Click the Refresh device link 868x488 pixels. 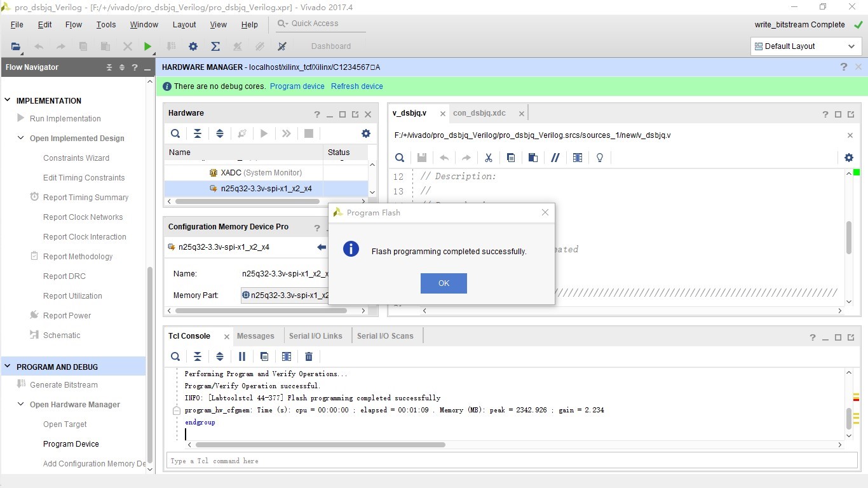[357, 86]
